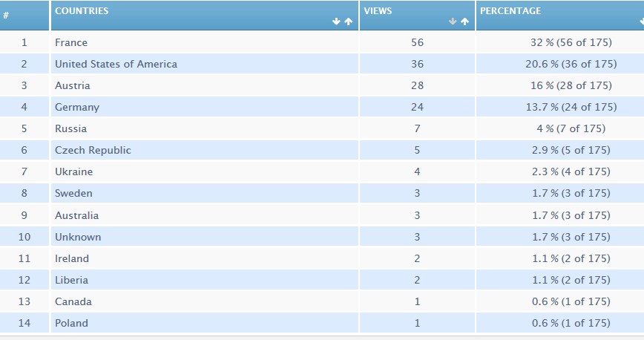Click Russia's 4 % (7 of 175) cell
The image size is (644, 340).
click(570, 129)
